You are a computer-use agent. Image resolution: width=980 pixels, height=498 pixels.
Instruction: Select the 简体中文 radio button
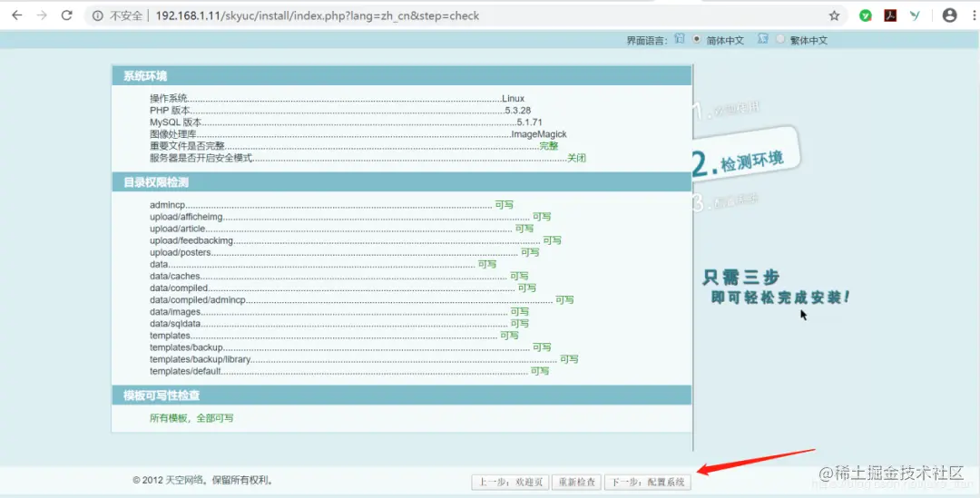[697, 39]
